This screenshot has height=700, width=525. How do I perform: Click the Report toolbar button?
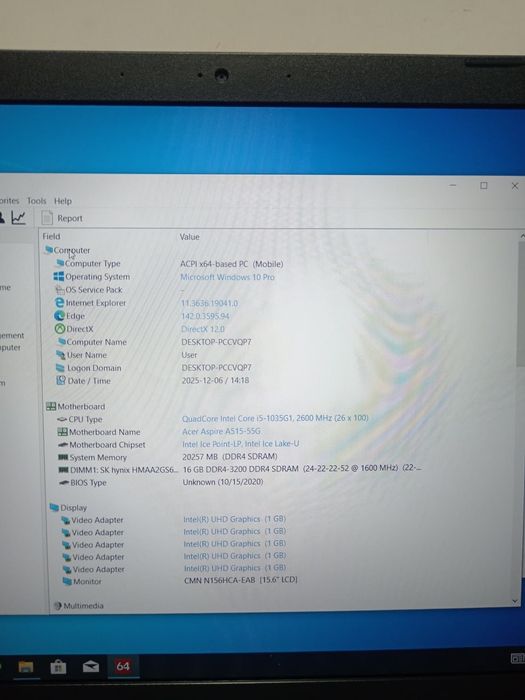point(62,218)
